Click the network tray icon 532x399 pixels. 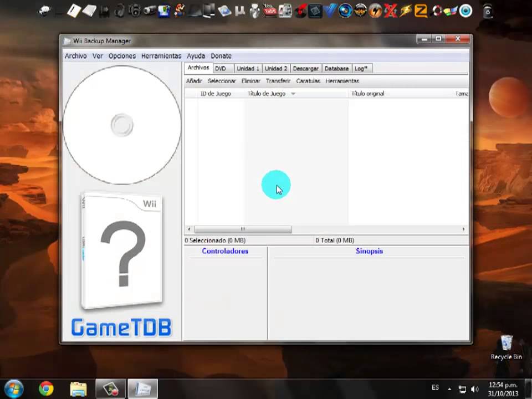click(x=462, y=389)
